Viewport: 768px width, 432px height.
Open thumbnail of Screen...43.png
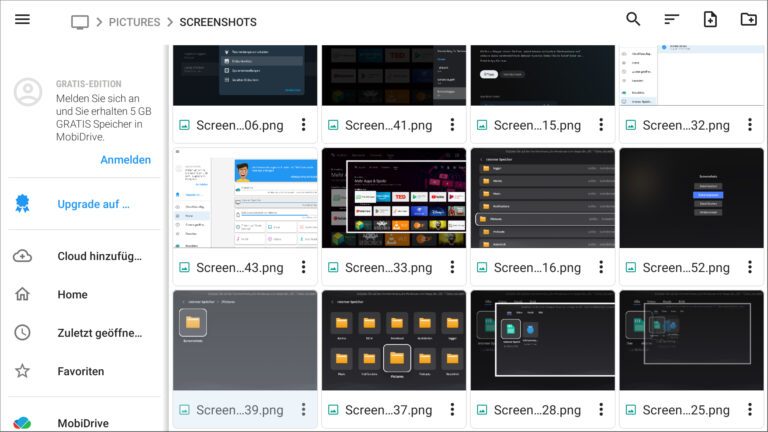coord(245,198)
